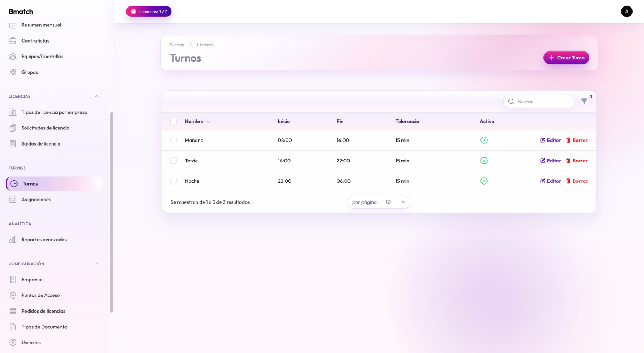Delete the Tarde shift

[x=577, y=161]
